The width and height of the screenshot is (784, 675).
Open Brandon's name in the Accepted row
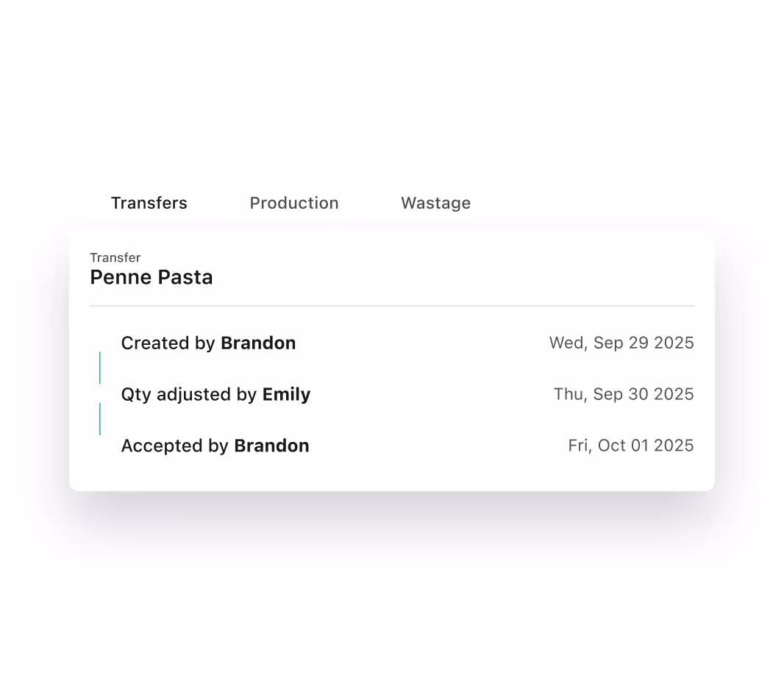tap(271, 446)
